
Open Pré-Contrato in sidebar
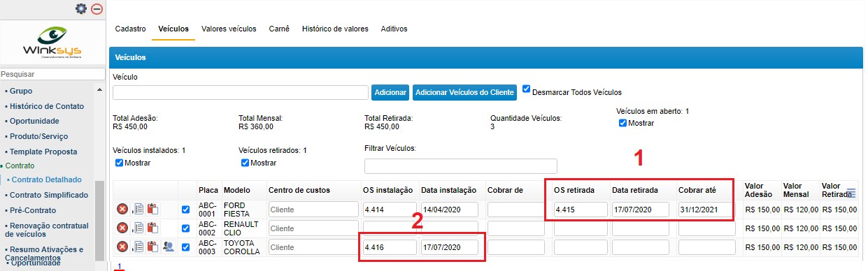click(x=33, y=210)
